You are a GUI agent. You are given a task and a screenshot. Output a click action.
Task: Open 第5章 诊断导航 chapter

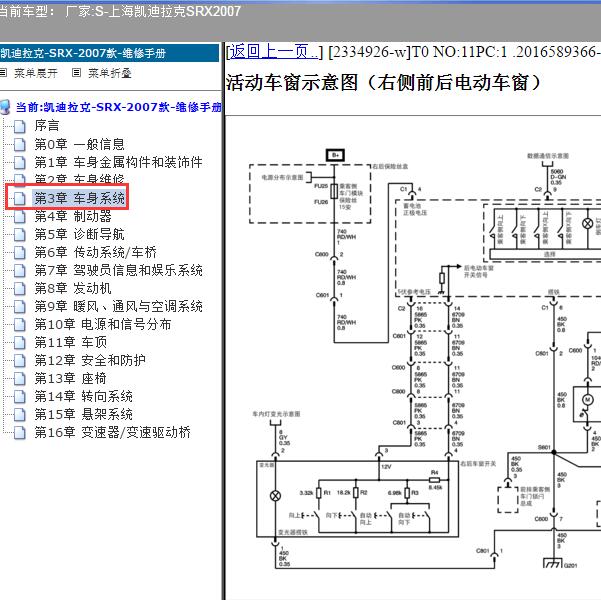coord(79,234)
